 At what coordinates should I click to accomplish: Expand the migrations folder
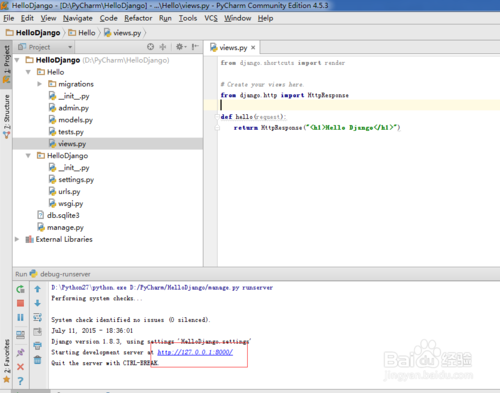point(39,84)
